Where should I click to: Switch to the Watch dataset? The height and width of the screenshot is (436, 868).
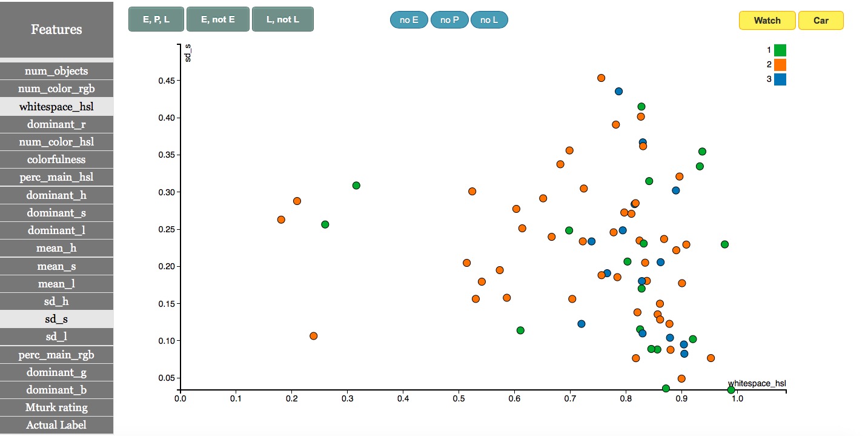tap(767, 21)
